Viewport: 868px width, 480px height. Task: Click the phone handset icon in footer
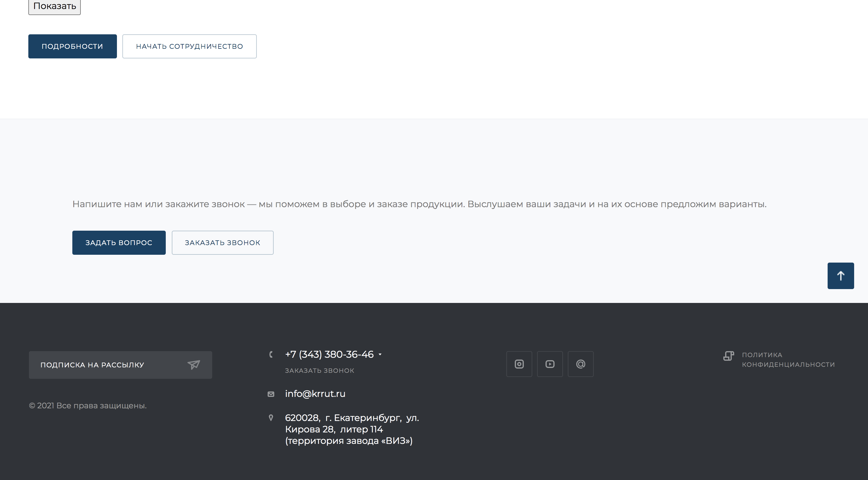(x=271, y=354)
